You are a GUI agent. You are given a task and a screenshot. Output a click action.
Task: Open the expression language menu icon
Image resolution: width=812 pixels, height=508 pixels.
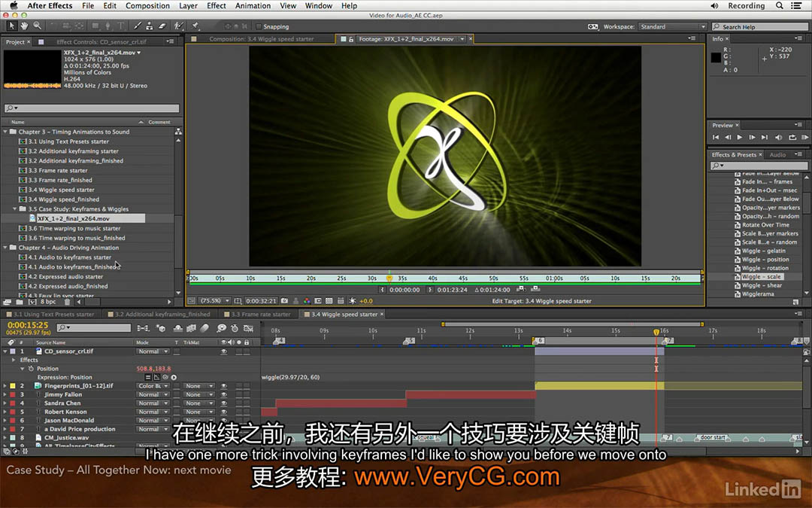click(174, 377)
